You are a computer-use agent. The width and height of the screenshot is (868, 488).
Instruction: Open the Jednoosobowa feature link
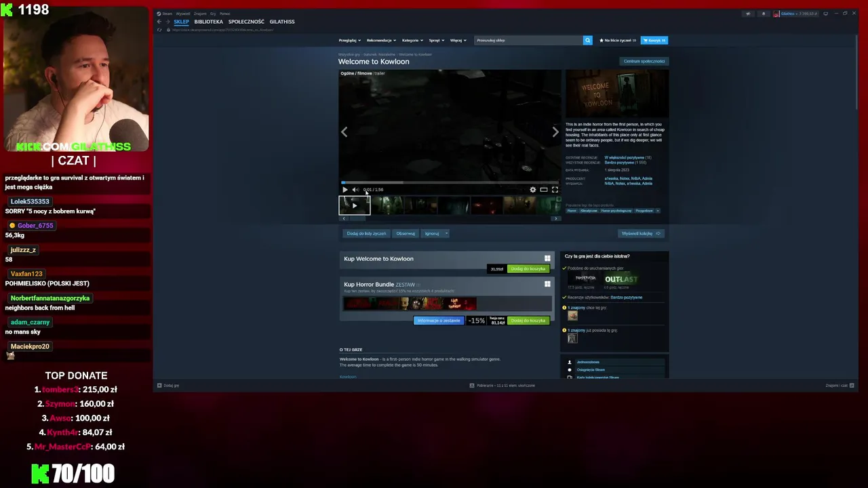click(x=588, y=362)
